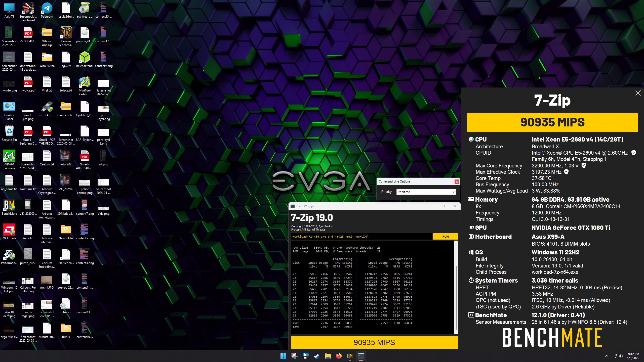
Task: Open Heaven Benchmark shortcut
Action: point(66,36)
